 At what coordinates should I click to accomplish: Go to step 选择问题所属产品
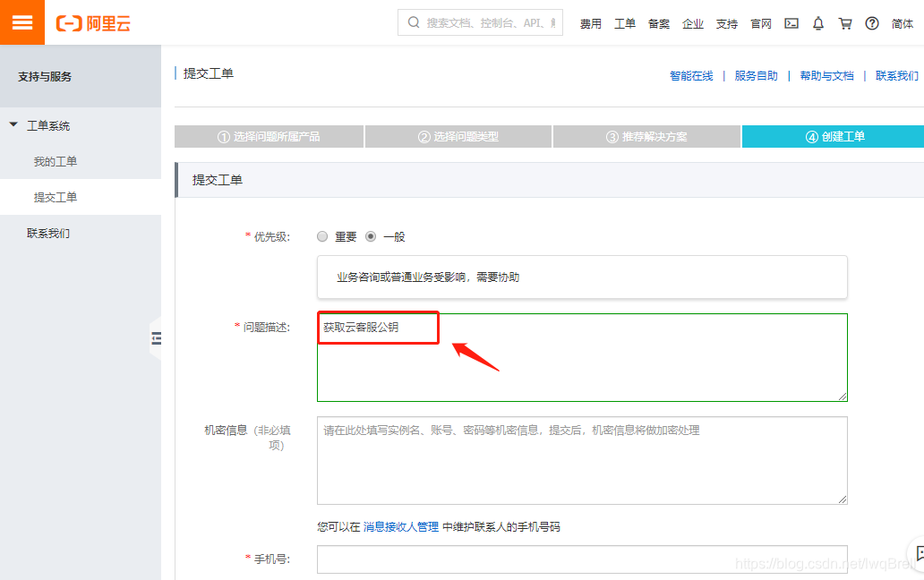269,137
